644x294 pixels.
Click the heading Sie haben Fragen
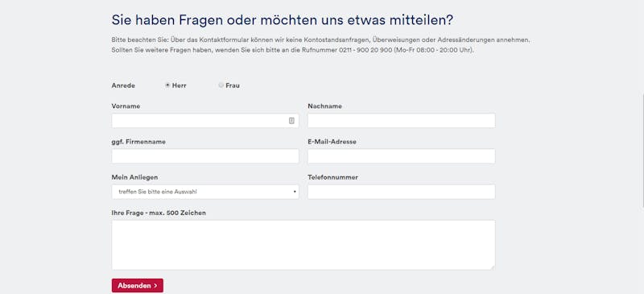point(283,20)
